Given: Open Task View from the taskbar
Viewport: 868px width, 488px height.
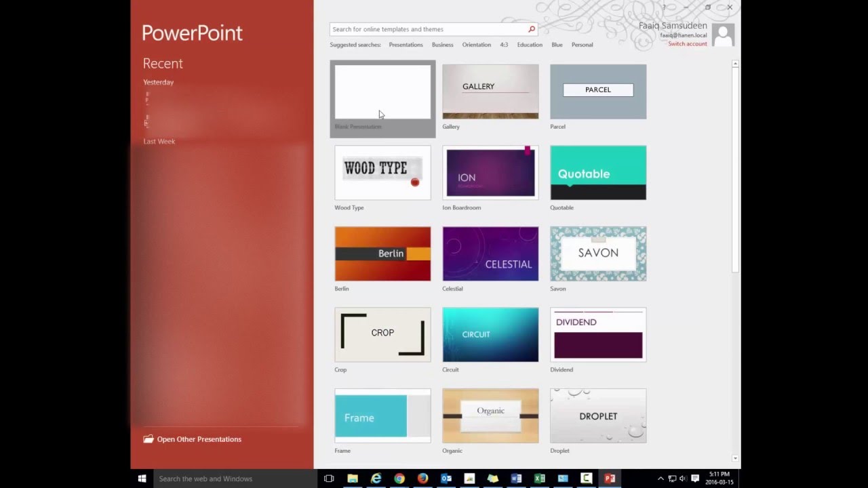Looking at the screenshot, I should click(x=329, y=479).
